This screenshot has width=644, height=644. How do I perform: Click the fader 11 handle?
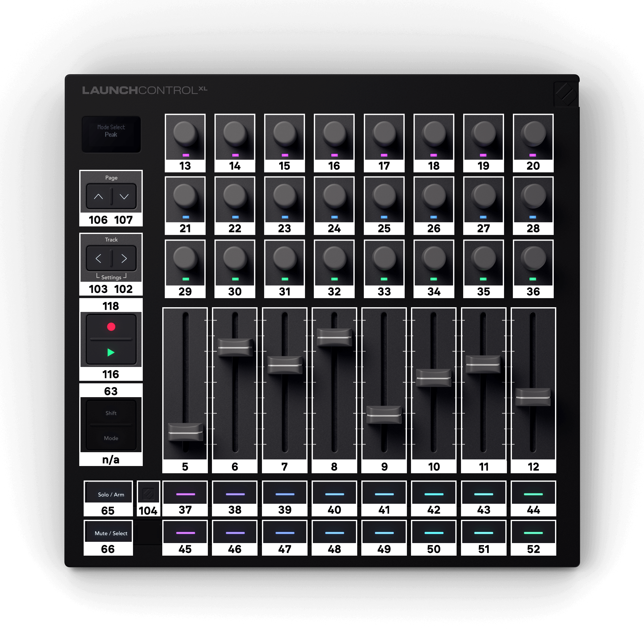tap(483, 364)
